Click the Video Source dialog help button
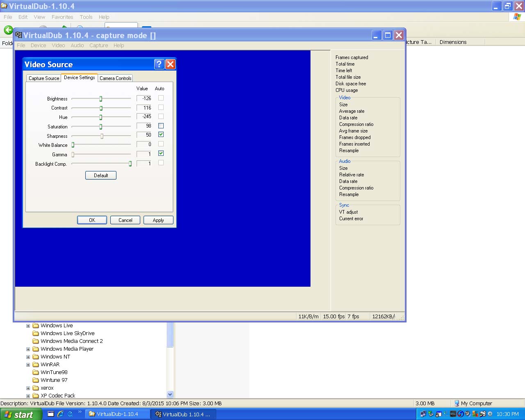This screenshot has width=525, height=420. pyautogui.click(x=159, y=64)
